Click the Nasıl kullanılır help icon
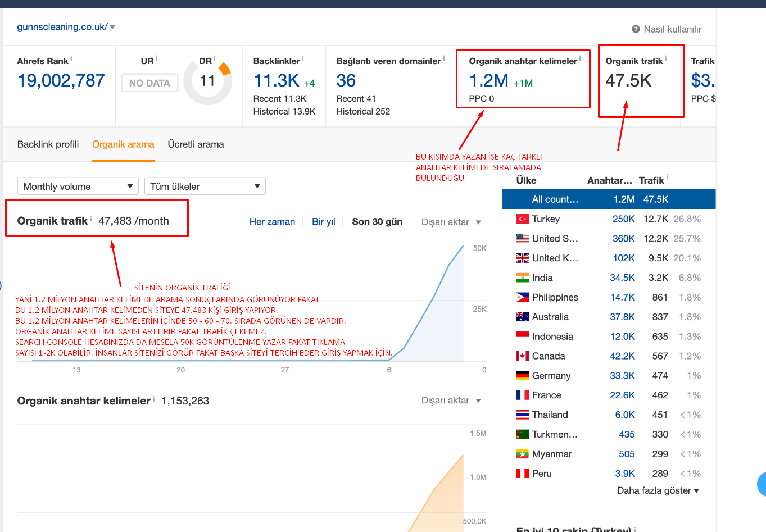 636,29
